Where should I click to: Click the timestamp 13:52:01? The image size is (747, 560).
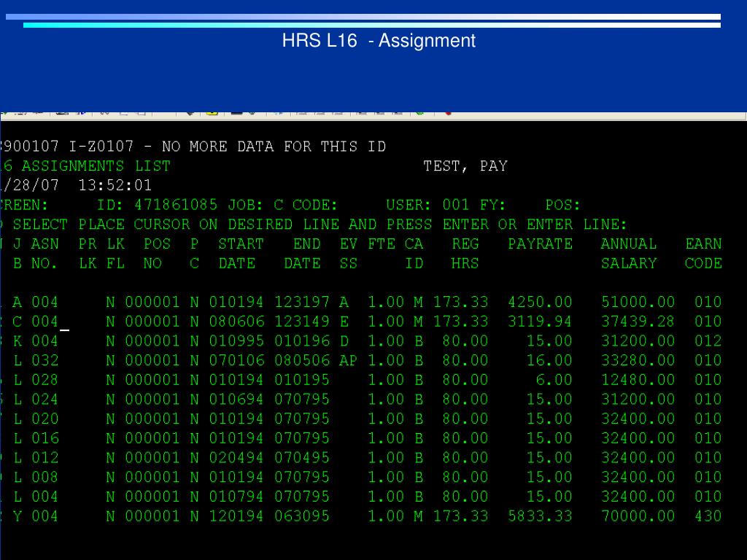115,185
